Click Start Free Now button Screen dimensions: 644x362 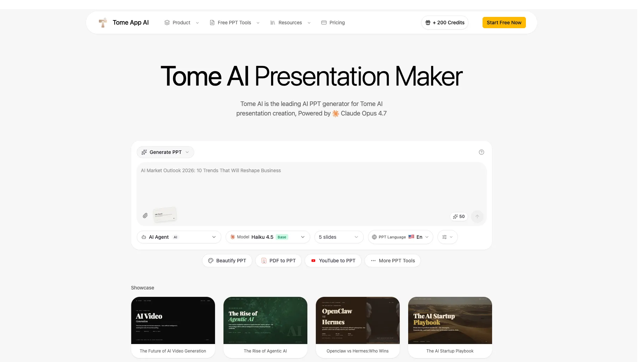point(504,23)
